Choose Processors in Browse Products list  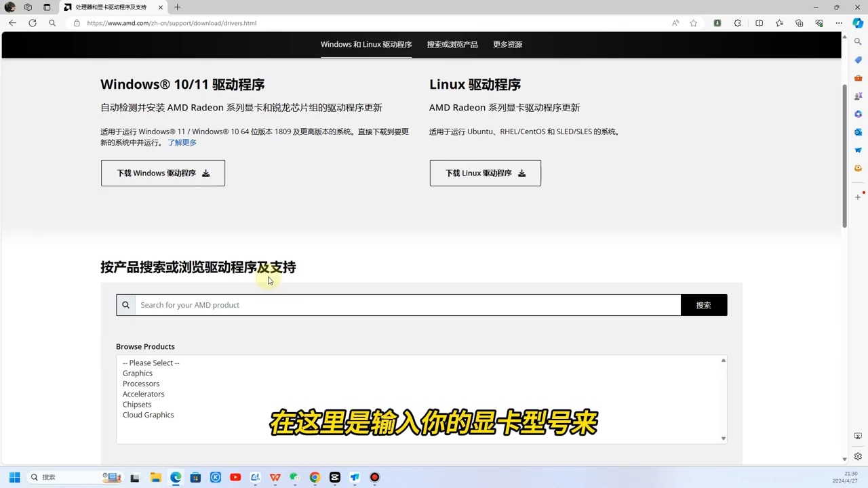(x=141, y=384)
